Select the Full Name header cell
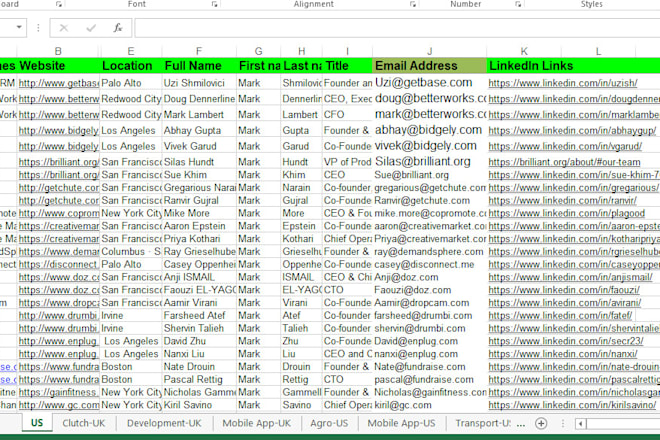The width and height of the screenshot is (660, 440). tap(199, 66)
